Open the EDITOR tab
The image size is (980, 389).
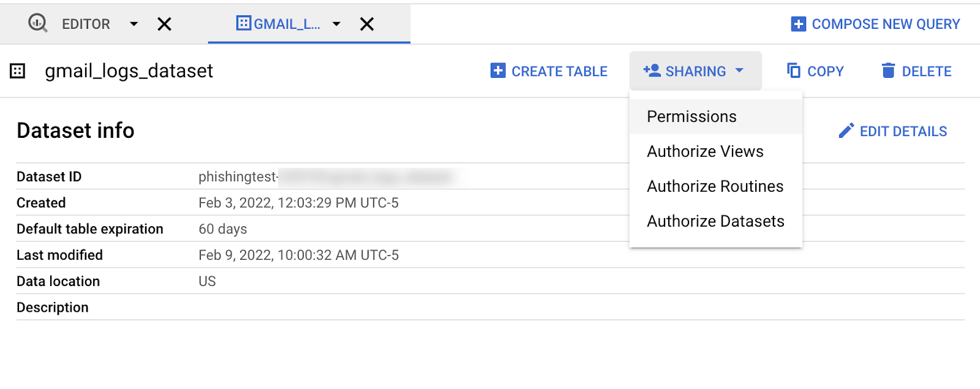pyautogui.click(x=86, y=24)
